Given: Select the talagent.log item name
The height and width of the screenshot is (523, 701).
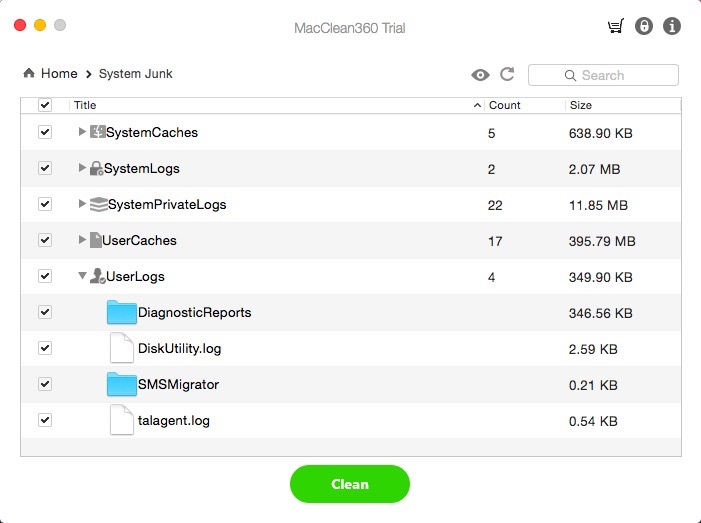Looking at the screenshot, I should tap(173, 421).
